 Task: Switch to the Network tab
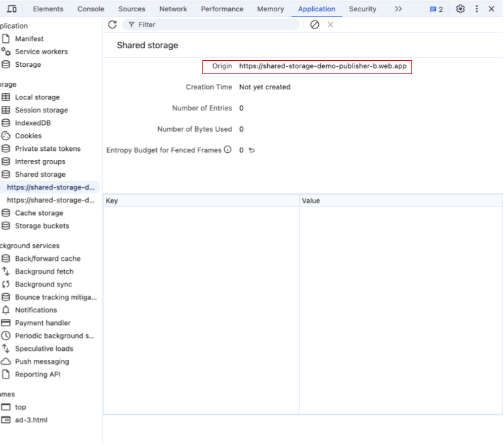173,9
